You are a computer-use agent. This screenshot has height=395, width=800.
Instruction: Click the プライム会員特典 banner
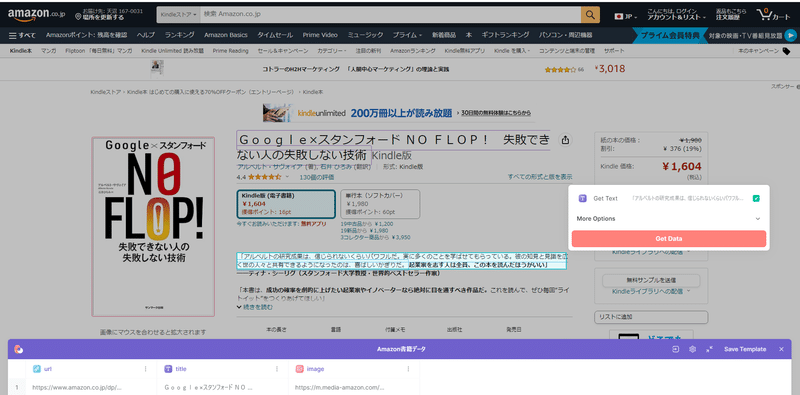[x=670, y=35]
